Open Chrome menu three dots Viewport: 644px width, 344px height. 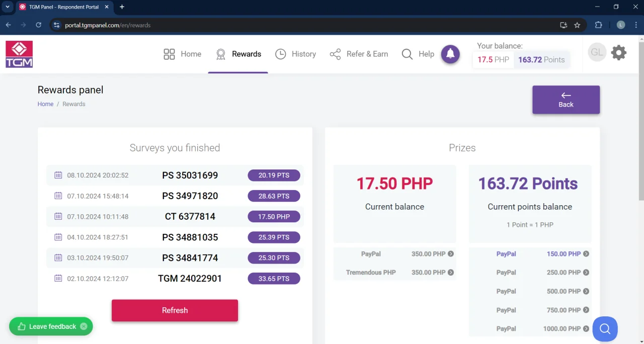point(636,25)
